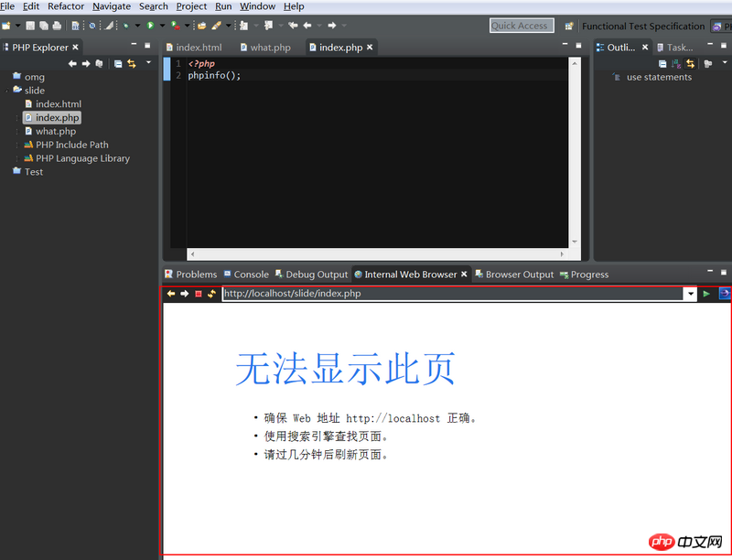Click the highlighter Search tool icon
The width and height of the screenshot is (732, 560).
[216, 26]
